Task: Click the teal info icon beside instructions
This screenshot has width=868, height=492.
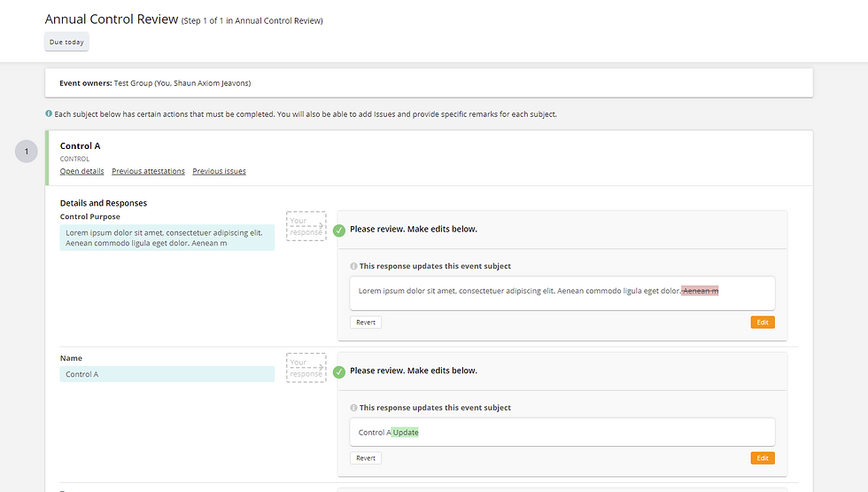Action: pos(49,113)
